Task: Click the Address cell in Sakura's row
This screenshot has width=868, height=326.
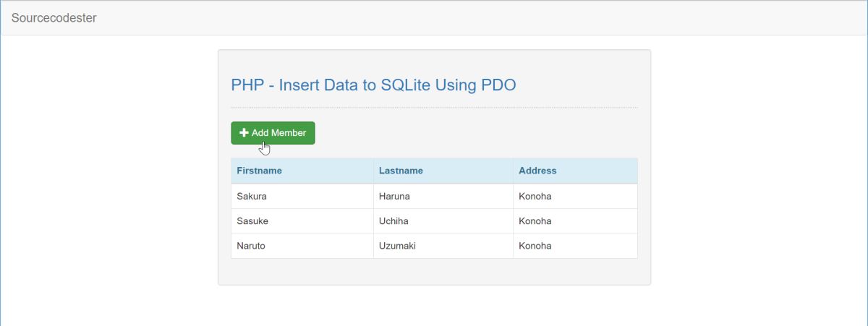Action: (535, 196)
